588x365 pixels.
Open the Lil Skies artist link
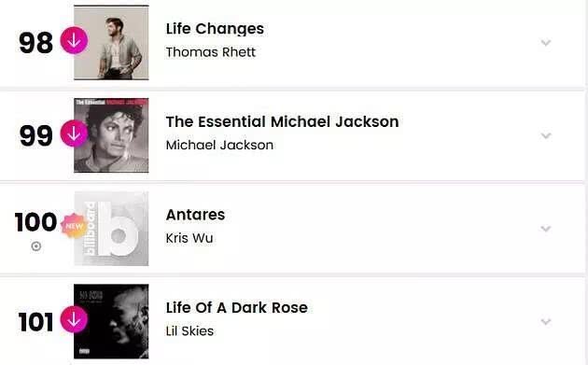click(189, 331)
